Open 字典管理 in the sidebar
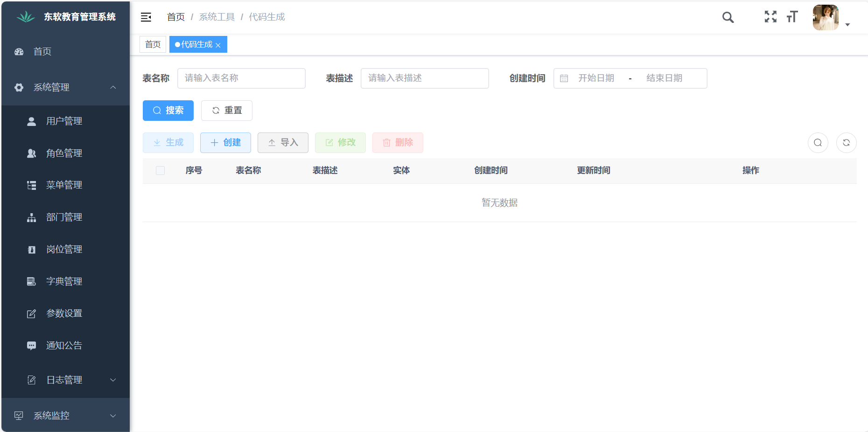The height and width of the screenshot is (432, 868). (x=64, y=281)
